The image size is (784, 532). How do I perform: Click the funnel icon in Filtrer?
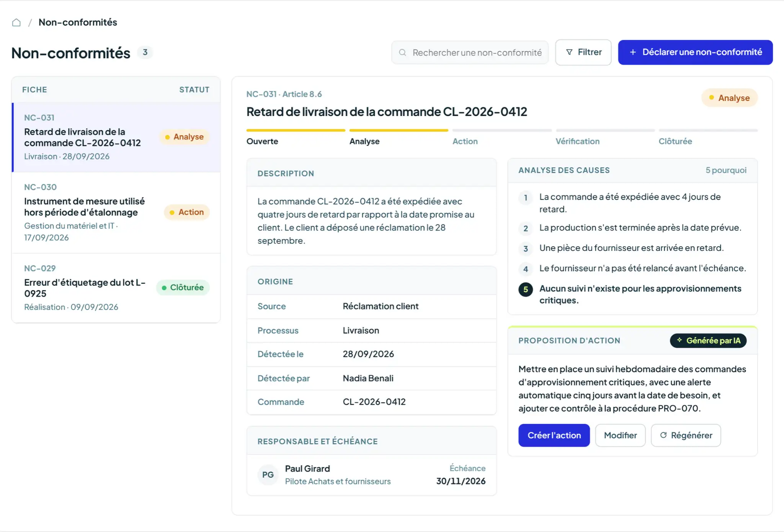569,52
